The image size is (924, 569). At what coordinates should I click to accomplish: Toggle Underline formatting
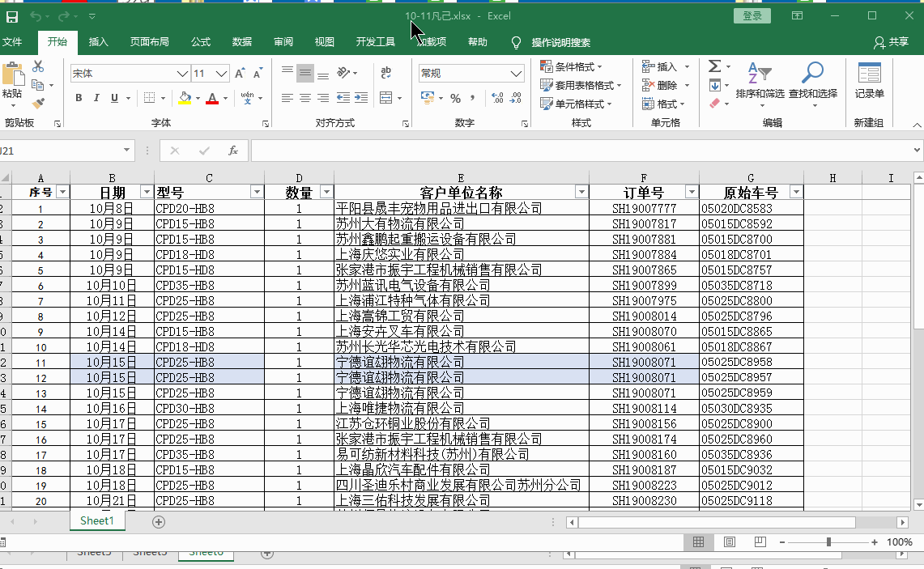[114, 98]
